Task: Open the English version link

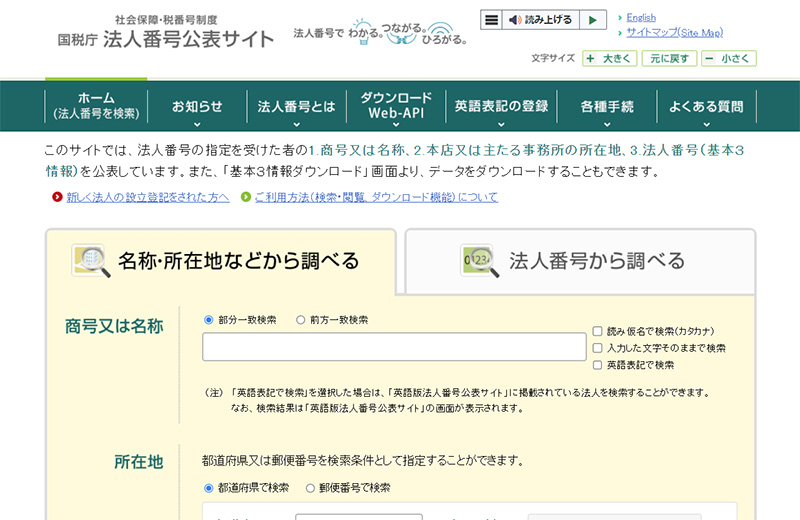Action: click(x=641, y=17)
